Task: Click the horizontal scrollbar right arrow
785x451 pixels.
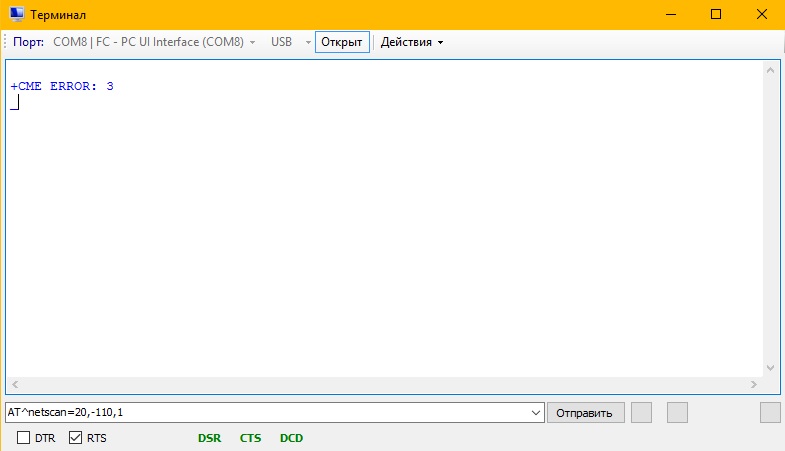Action: click(754, 384)
